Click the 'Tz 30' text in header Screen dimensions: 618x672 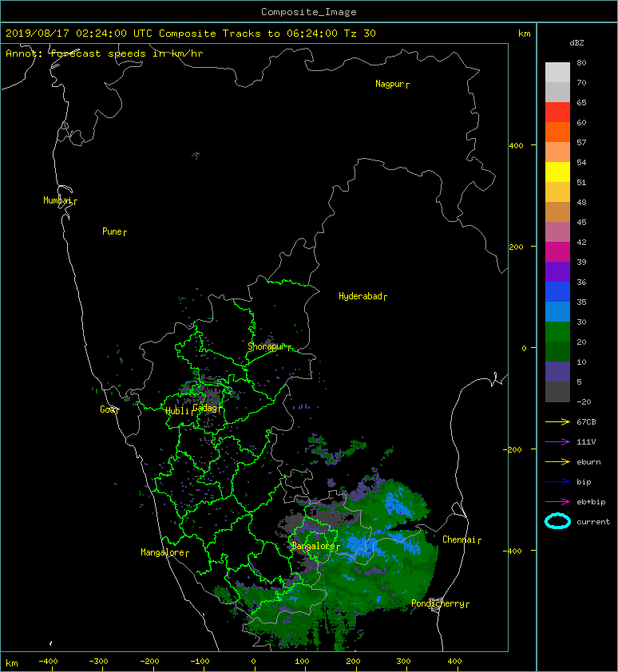coord(360,34)
